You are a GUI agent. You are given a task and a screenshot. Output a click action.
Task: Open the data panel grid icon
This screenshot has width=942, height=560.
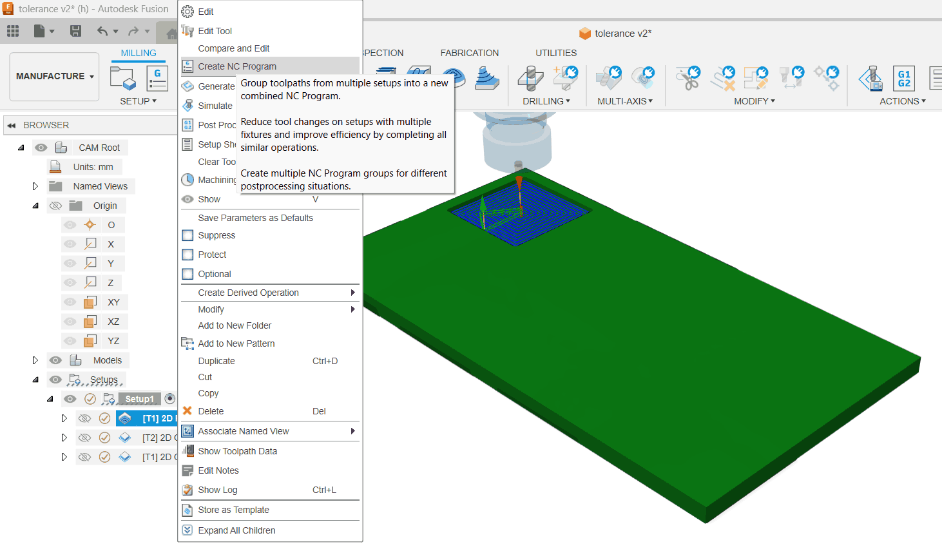tap(13, 31)
